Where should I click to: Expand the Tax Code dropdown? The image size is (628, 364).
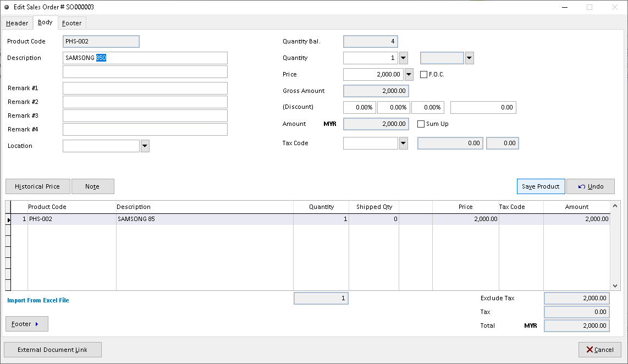coord(403,143)
